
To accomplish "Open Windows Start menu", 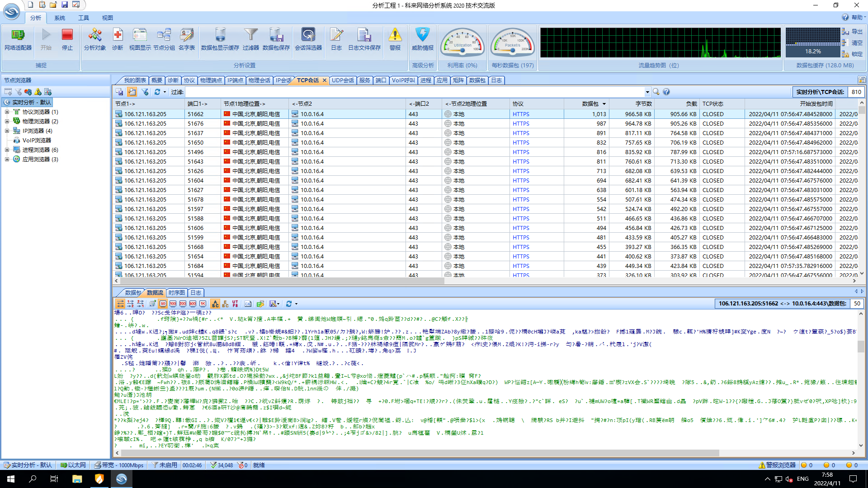I will [11, 479].
